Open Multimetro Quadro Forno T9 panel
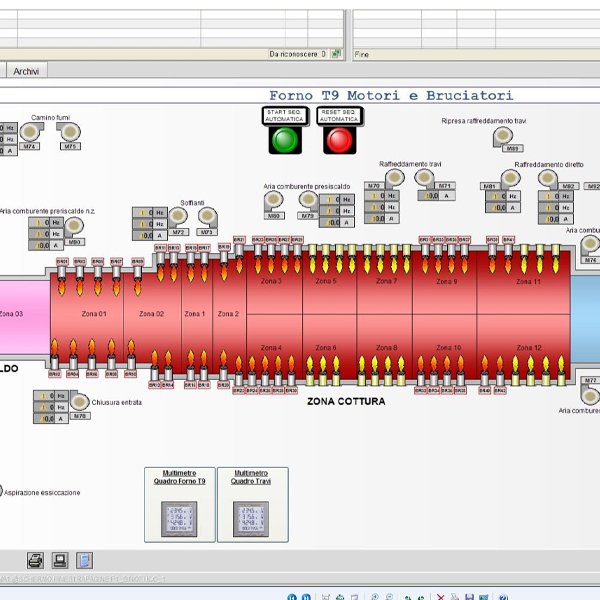This screenshot has height=600, width=600. 178,504
